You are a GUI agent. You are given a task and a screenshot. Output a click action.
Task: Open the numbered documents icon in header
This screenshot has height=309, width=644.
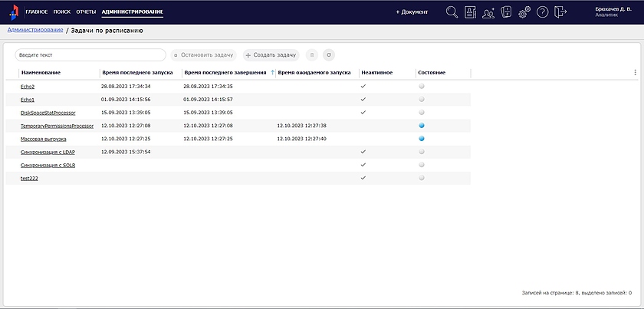click(506, 12)
